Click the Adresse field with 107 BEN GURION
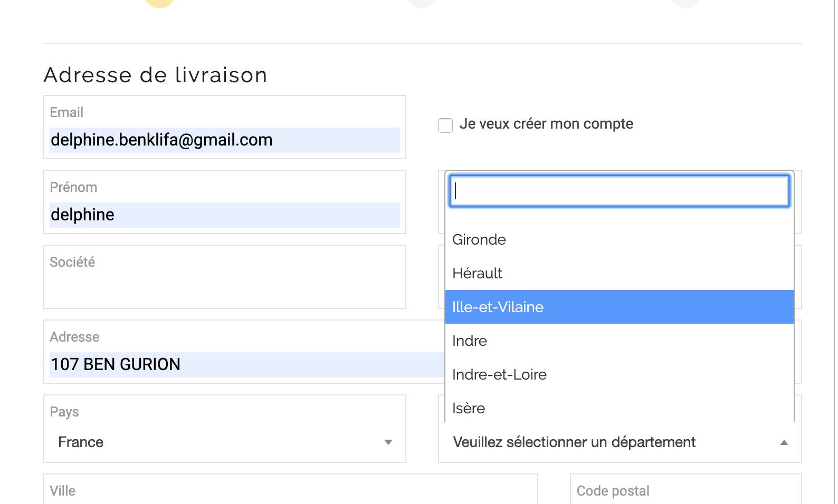The image size is (838, 504). click(x=247, y=365)
